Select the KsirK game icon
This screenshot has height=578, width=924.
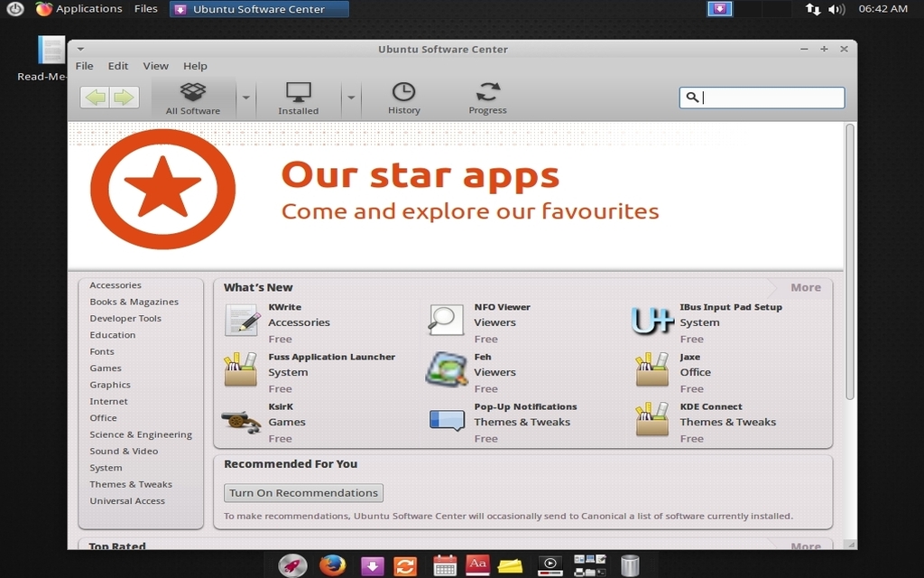(240, 419)
